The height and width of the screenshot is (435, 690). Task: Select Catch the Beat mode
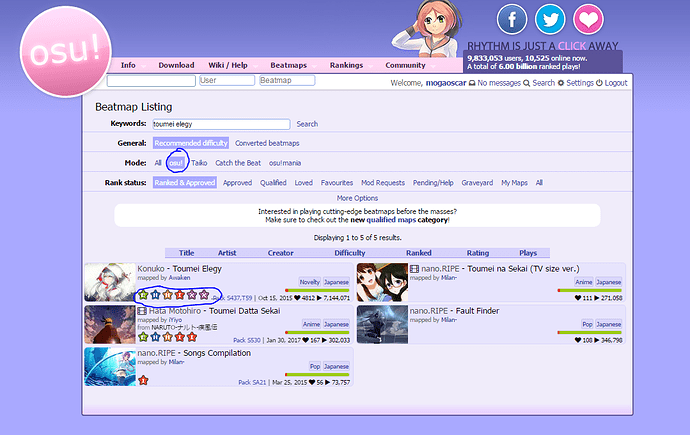click(238, 163)
